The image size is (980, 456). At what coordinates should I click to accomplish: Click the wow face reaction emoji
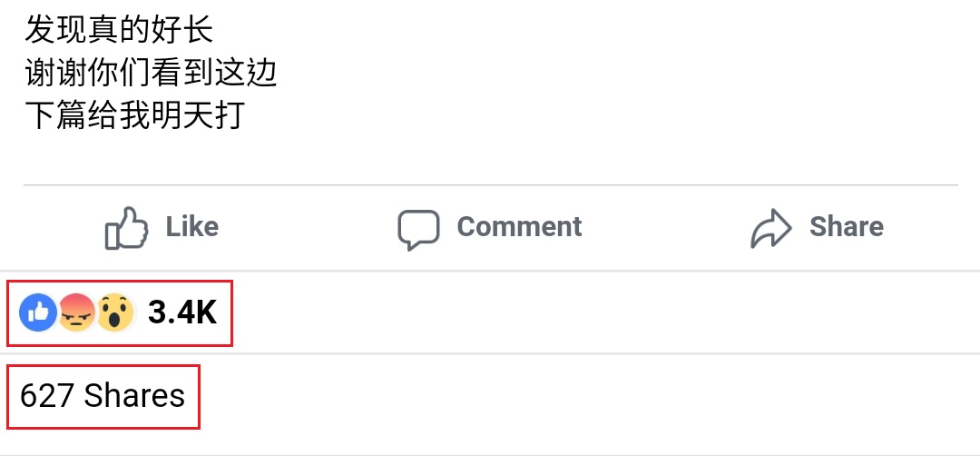(x=116, y=312)
